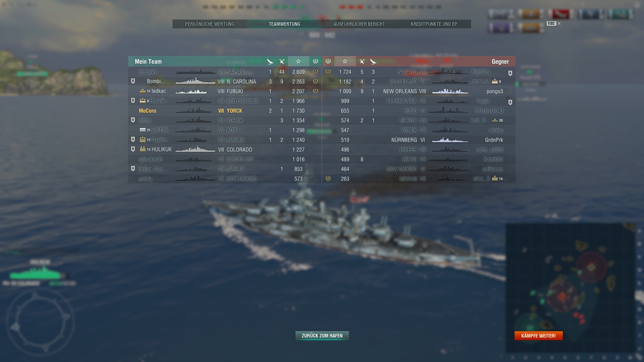Click the minimap in the corner
Screen dimensions: 644x362
[570, 288]
